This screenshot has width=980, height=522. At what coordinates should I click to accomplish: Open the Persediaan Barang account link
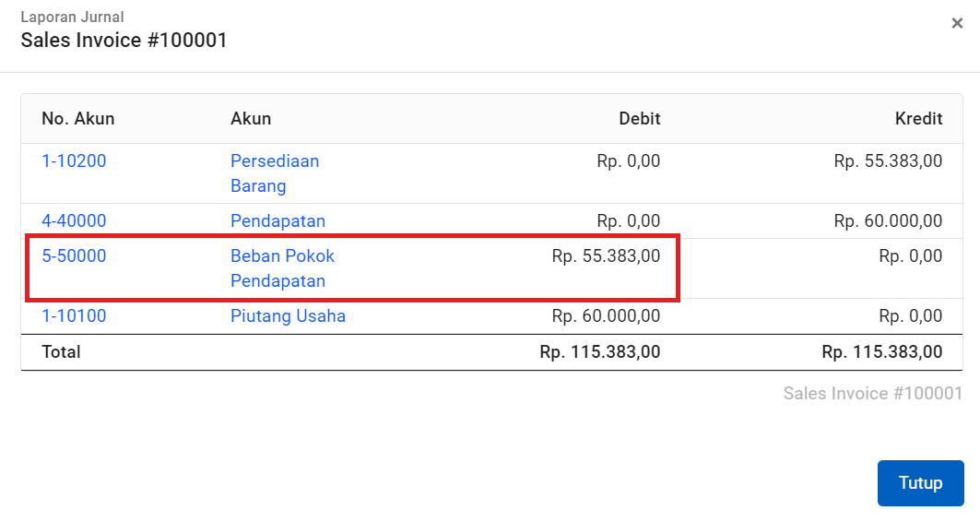click(275, 173)
